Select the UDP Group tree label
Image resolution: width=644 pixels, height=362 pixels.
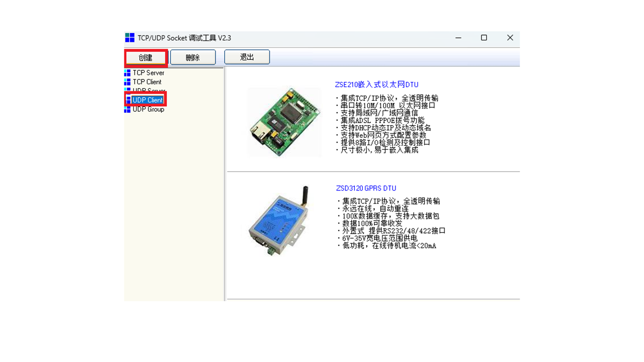(x=148, y=109)
